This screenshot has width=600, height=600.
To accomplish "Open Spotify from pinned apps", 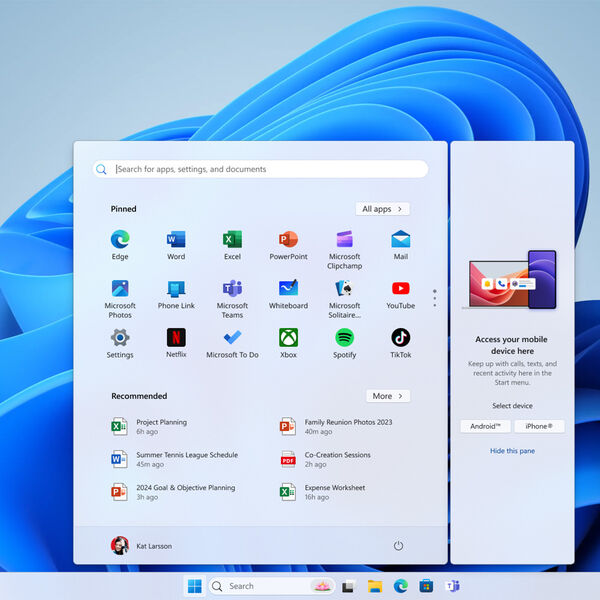I will pyautogui.click(x=344, y=338).
